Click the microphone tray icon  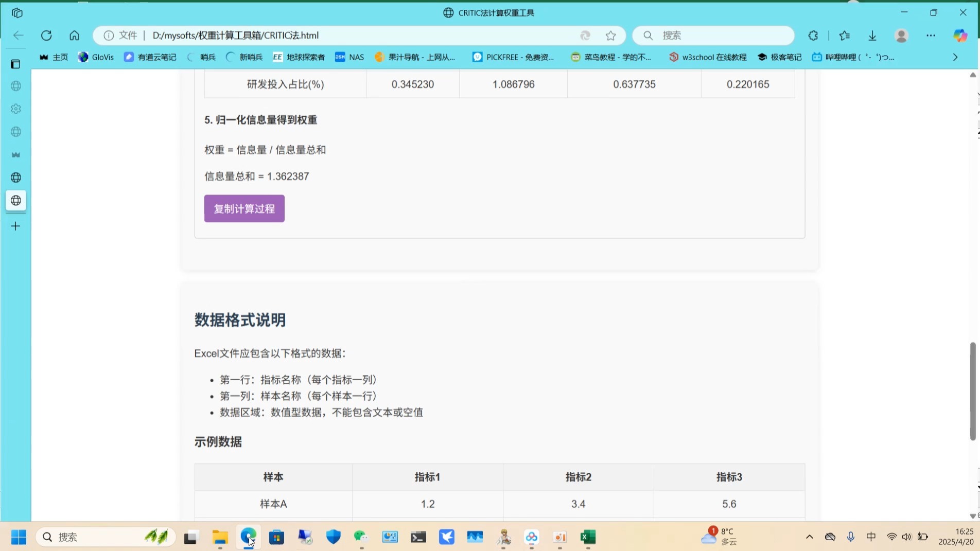(850, 537)
